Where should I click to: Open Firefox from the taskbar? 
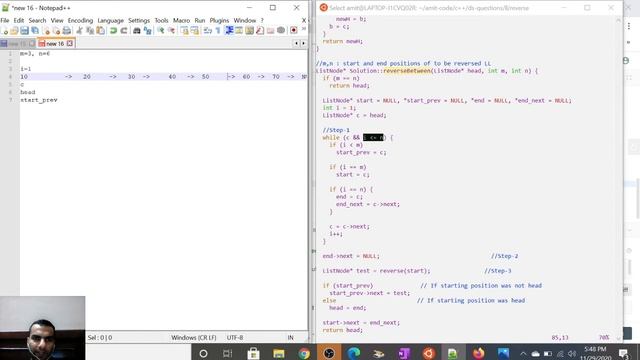(x=478, y=353)
